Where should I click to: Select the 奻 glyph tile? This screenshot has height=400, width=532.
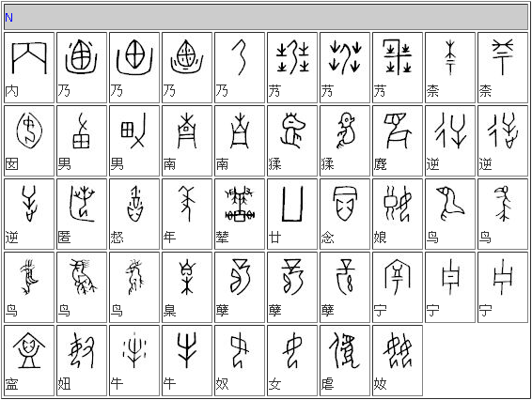tap(398, 361)
